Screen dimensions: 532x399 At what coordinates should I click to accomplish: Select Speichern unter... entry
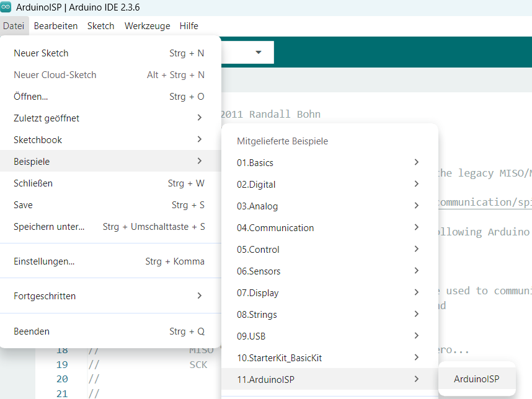coord(109,227)
